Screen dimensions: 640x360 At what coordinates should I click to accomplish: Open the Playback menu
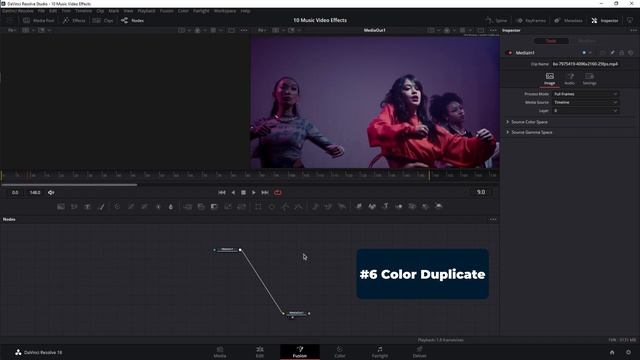coord(146,11)
